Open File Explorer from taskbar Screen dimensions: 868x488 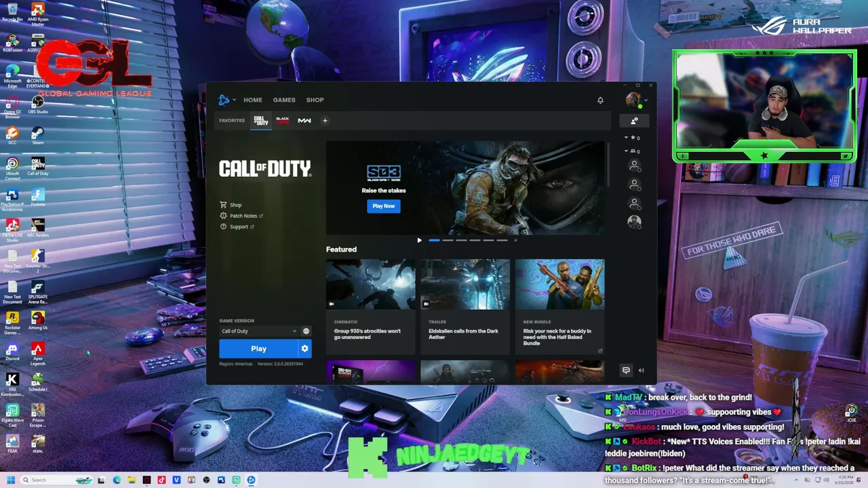click(x=132, y=480)
